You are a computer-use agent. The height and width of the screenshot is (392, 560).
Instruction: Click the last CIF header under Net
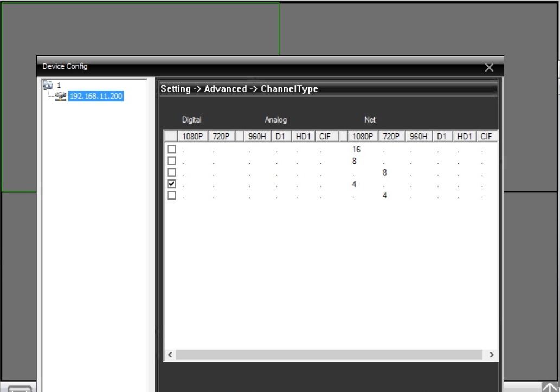[x=486, y=137]
